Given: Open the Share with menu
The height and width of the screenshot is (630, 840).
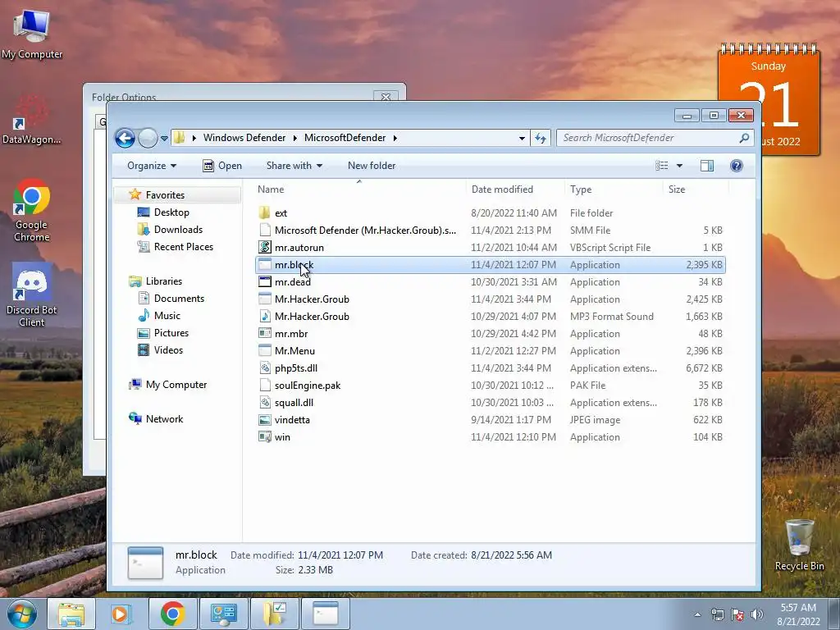Looking at the screenshot, I should point(294,166).
